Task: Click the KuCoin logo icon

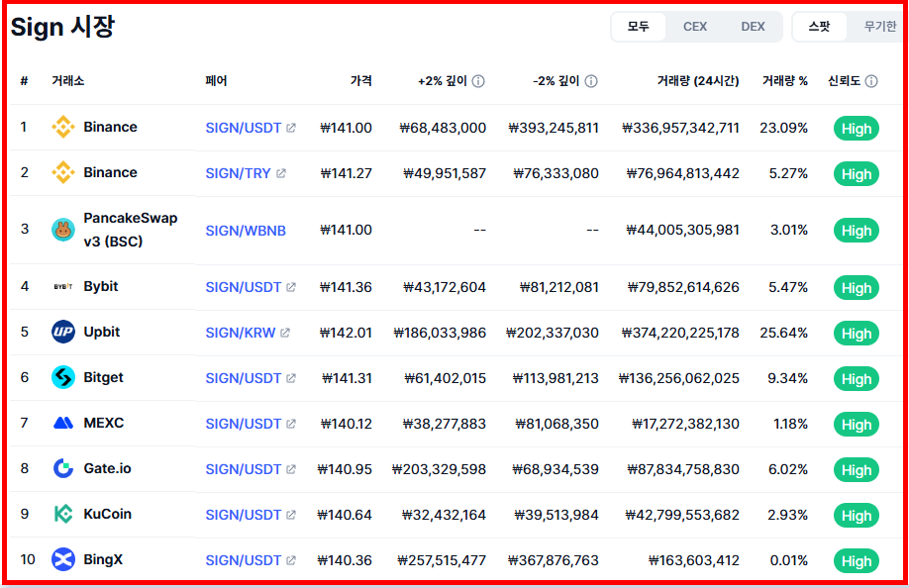Action: tap(62, 514)
